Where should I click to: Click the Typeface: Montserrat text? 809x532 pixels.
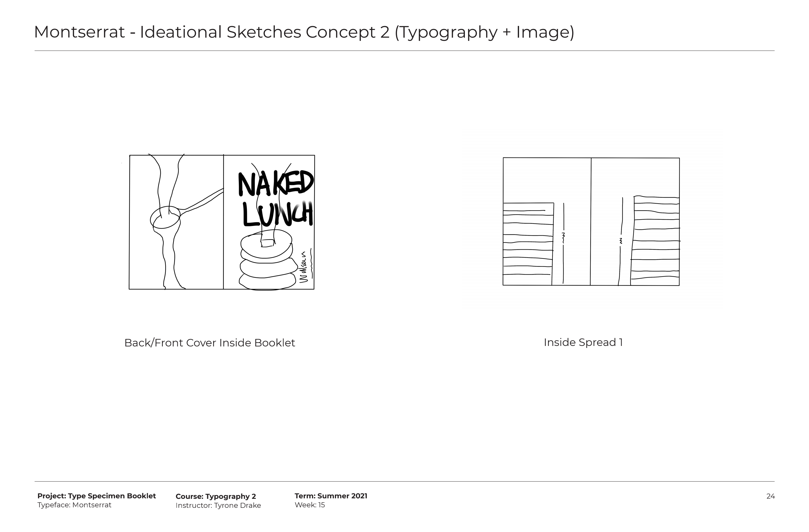[x=74, y=505]
